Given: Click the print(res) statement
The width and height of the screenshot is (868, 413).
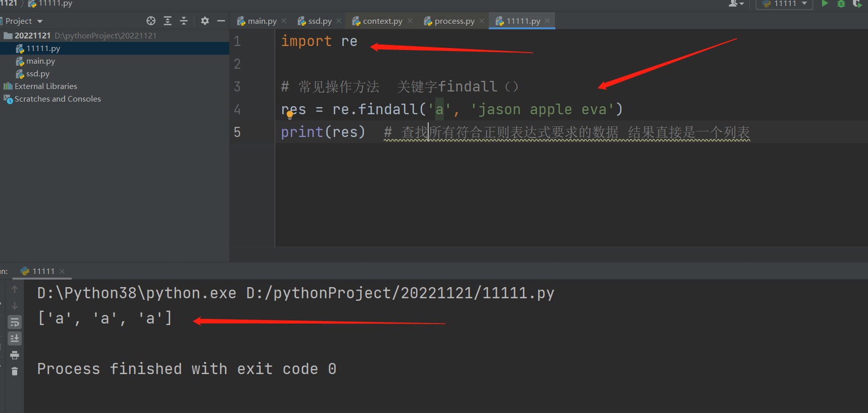Looking at the screenshot, I should (x=323, y=132).
